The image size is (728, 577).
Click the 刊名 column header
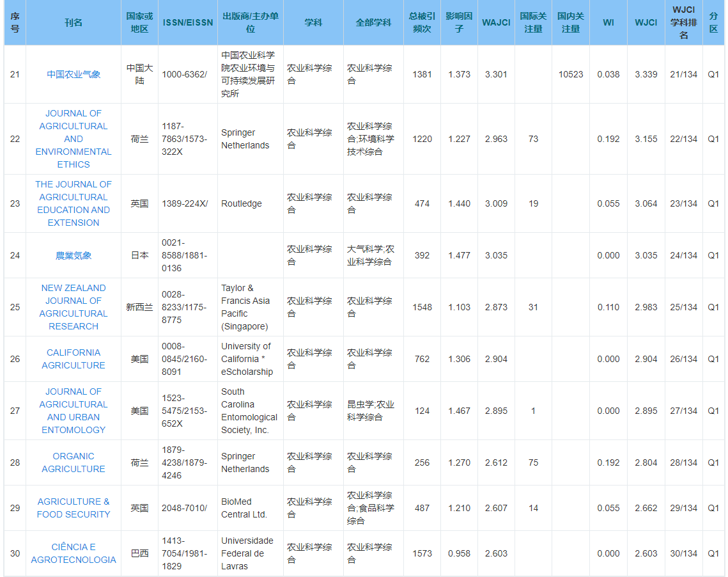coord(74,22)
